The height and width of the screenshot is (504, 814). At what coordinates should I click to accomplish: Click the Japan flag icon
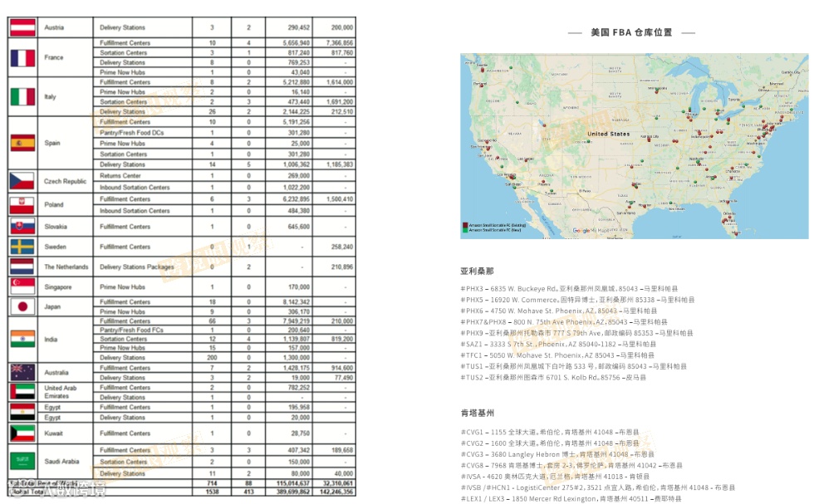pyautogui.click(x=22, y=306)
